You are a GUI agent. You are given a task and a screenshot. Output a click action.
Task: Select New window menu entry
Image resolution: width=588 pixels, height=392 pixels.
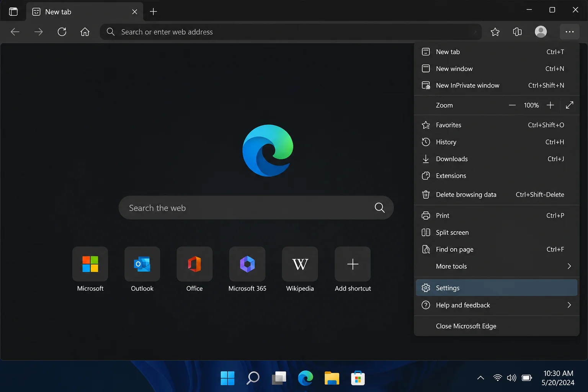tap(497, 69)
